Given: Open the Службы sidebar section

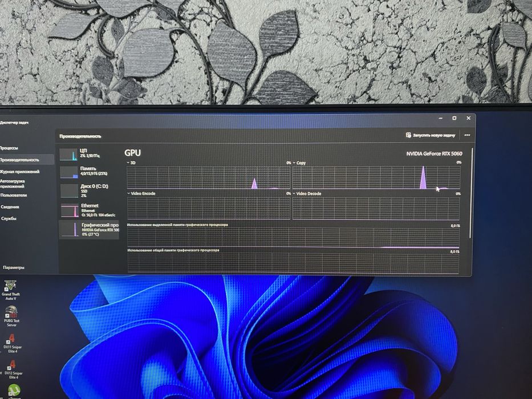Looking at the screenshot, I should (9, 218).
